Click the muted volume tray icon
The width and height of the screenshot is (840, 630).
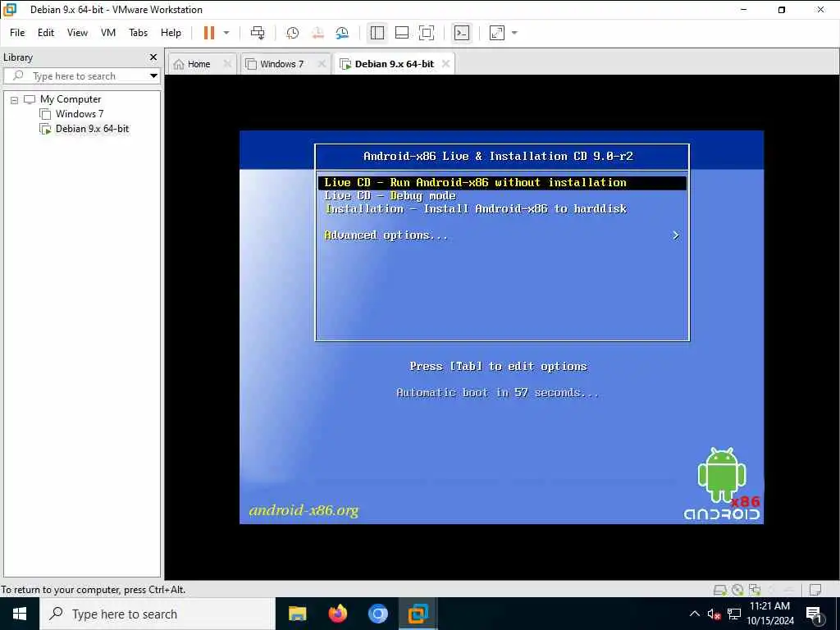(x=714, y=614)
